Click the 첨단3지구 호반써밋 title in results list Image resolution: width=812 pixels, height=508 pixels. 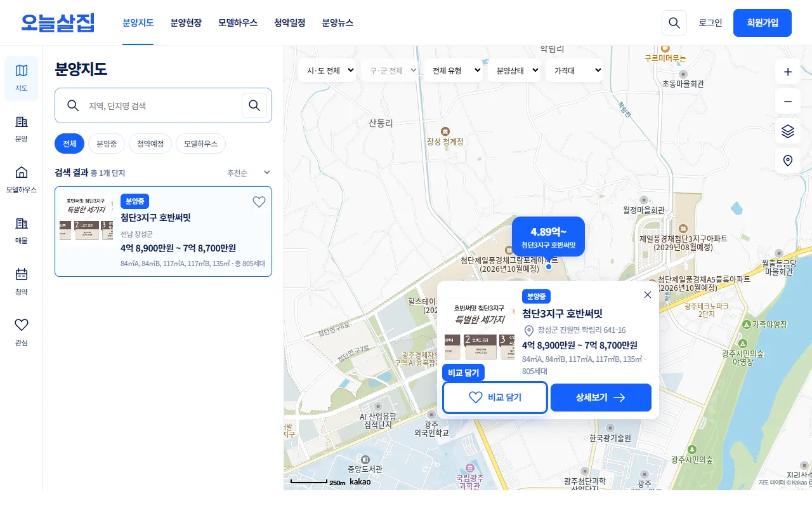pyautogui.click(x=155, y=218)
